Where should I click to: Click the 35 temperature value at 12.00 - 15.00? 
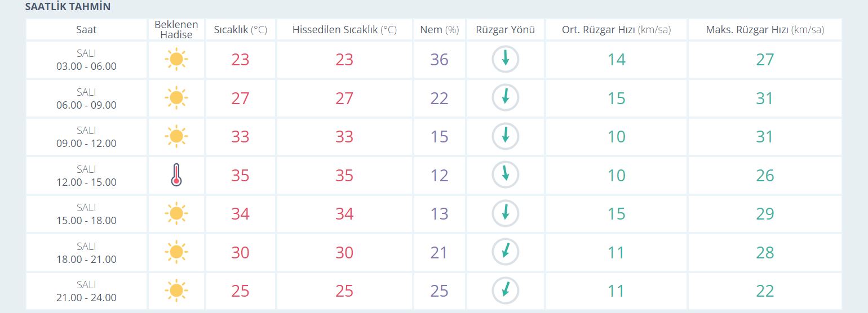click(240, 175)
